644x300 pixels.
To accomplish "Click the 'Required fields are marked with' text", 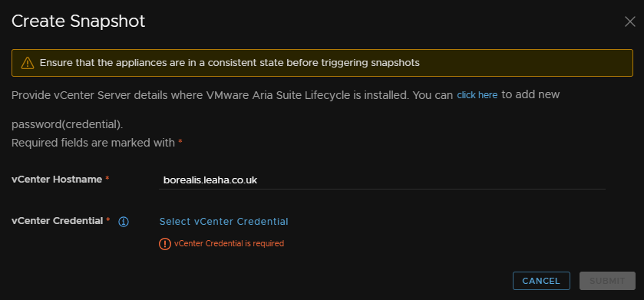I will [x=93, y=143].
